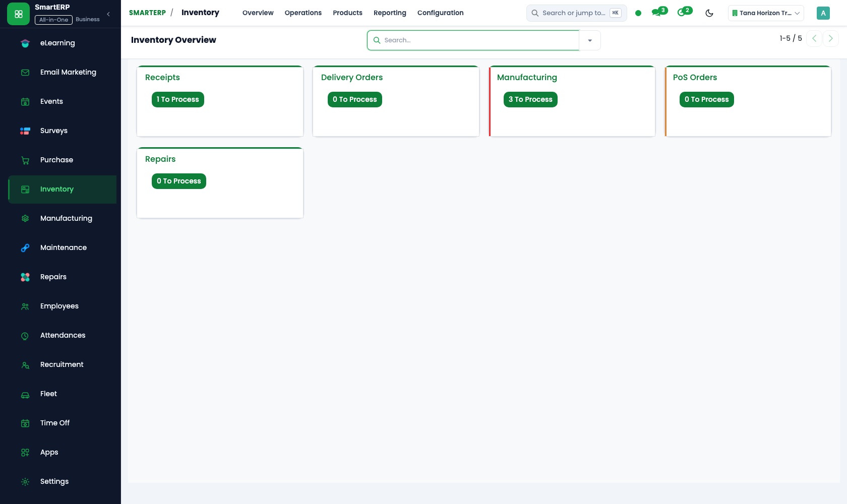Click the ⌘K shortcut hint in the search box
Image resolution: width=847 pixels, height=504 pixels.
616,13
